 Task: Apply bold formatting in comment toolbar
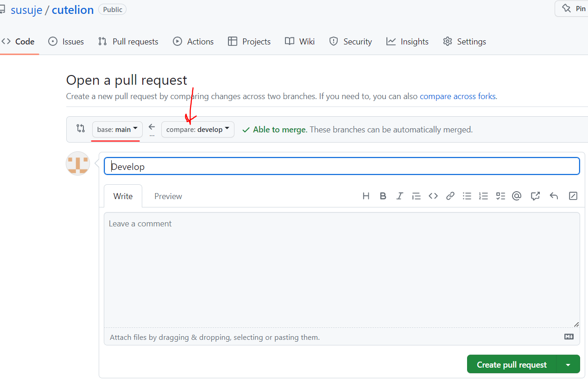tap(383, 196)
